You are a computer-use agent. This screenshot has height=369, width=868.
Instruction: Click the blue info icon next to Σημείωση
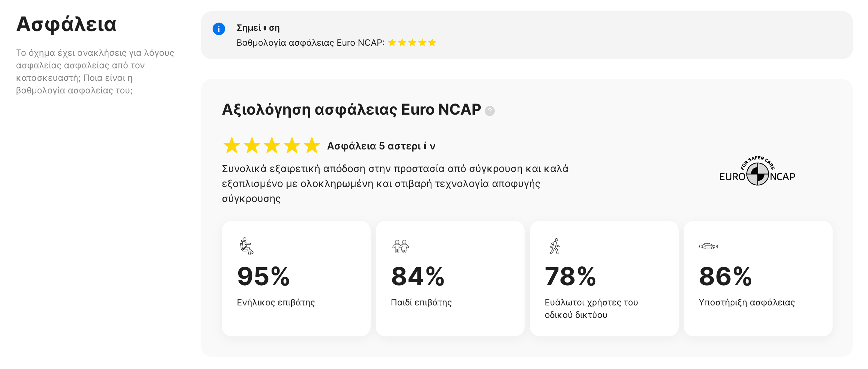click(219, 29)
